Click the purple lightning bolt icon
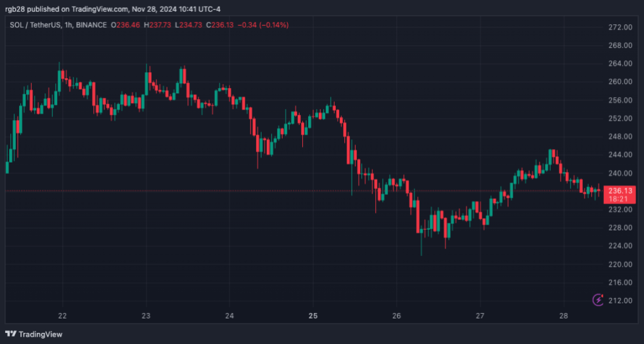The height and width of the screenshot is (344, 644). 598,300
